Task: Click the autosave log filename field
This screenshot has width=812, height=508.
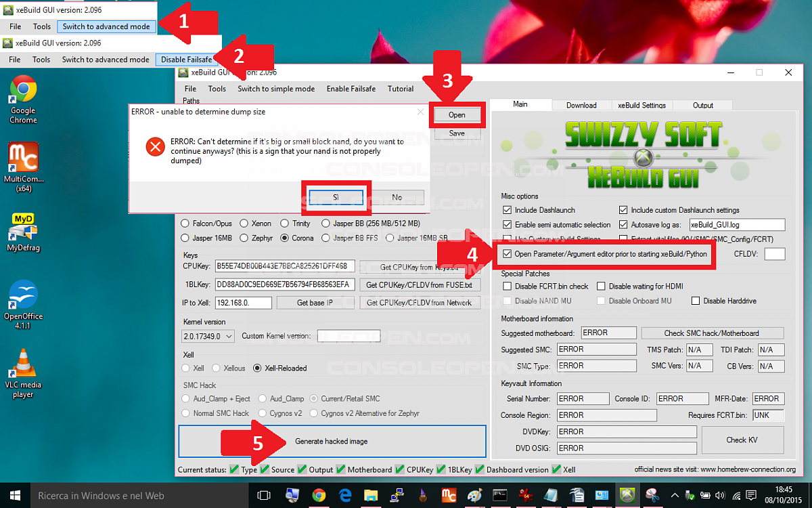Action: (736, 224)
